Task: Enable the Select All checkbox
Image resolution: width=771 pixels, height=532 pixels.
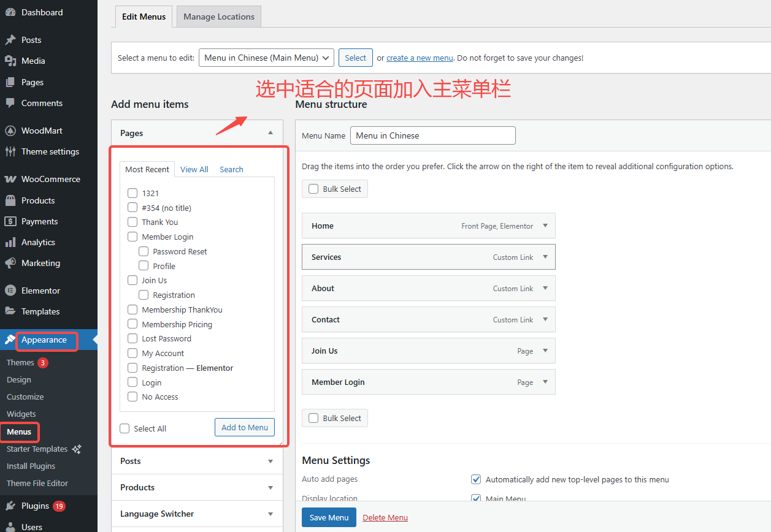Action: (x=125, y=428)
